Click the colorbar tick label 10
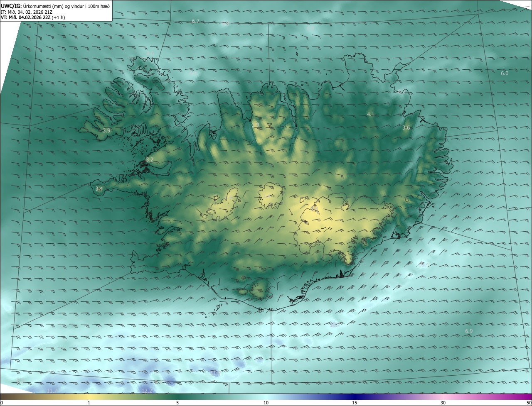 coord(266,403)
